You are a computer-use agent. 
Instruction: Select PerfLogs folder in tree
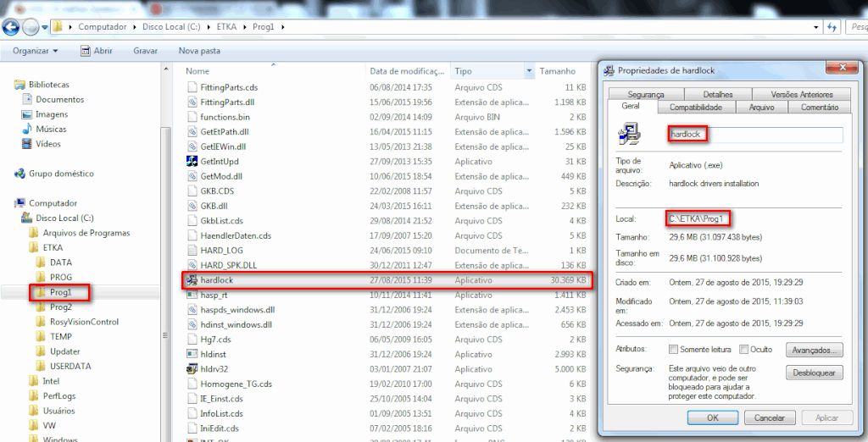coord(59,396)
